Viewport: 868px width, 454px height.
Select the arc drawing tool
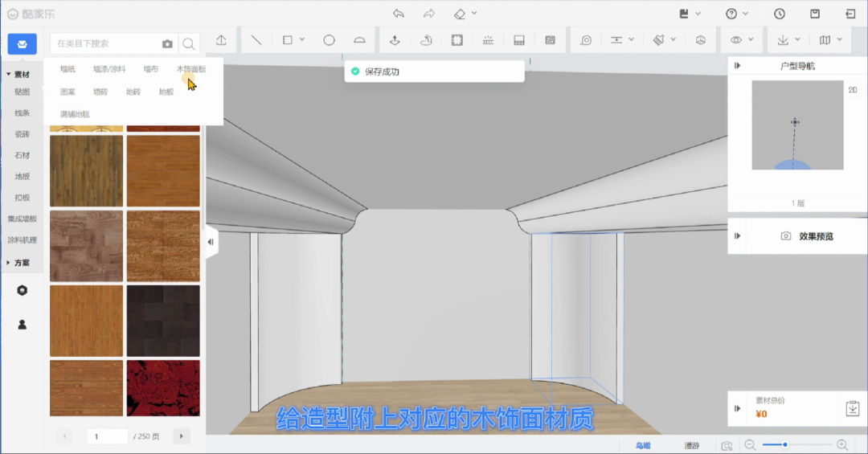click(360, 40)
